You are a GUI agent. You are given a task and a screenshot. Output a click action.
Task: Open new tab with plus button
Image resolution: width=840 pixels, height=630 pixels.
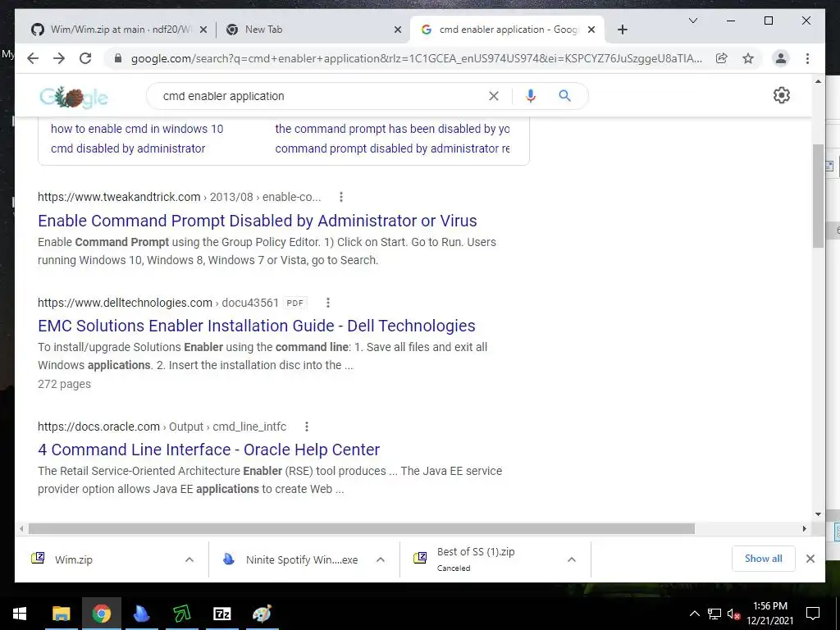click(x=622, y=30)
